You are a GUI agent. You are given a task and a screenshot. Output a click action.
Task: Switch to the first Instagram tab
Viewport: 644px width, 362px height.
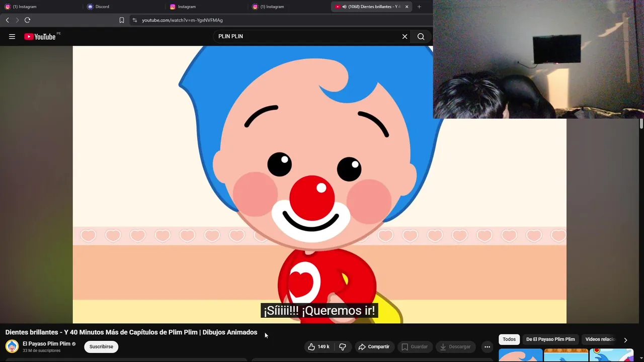[x=40, y=7]
